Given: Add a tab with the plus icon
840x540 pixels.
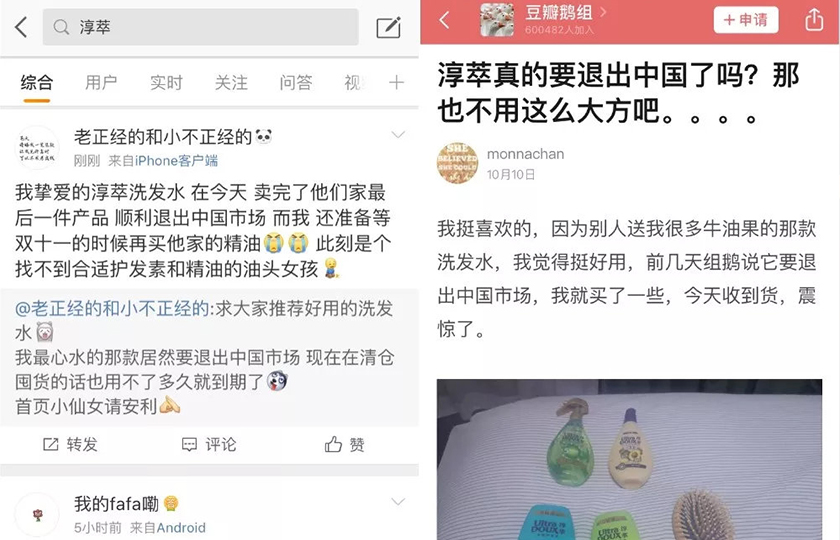Looking at the screenshot, I should coord(396,82).
